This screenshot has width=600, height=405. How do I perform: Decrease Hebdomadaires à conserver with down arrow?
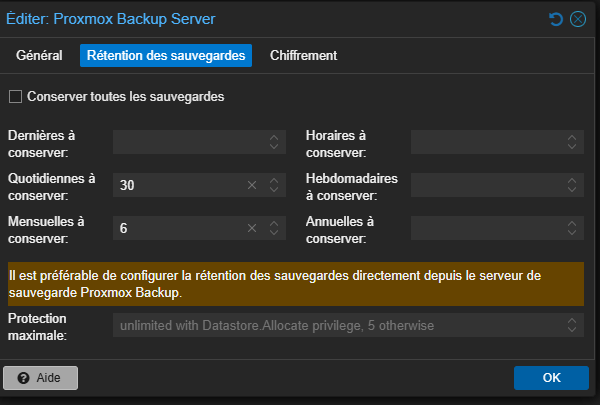pos(572,189)
